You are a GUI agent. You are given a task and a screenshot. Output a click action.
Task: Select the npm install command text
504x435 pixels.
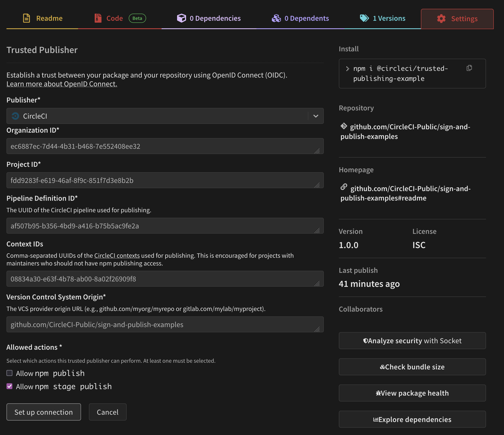pos(401,73)
